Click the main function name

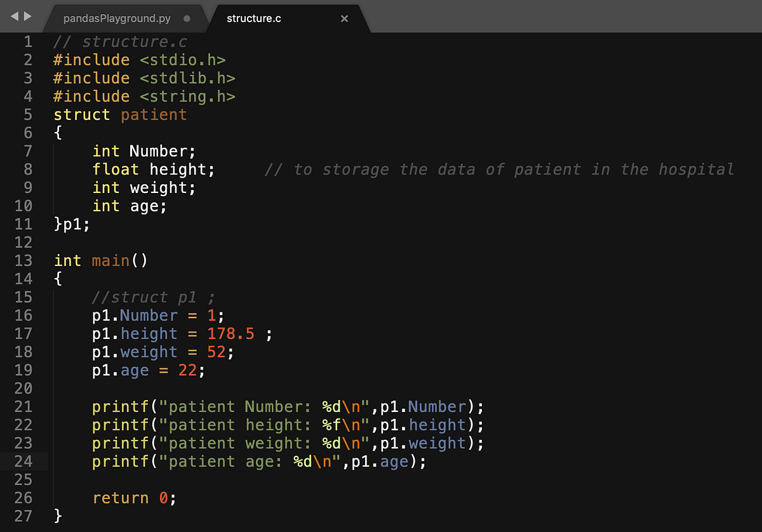pyautogui.click(x=110, y=260)
